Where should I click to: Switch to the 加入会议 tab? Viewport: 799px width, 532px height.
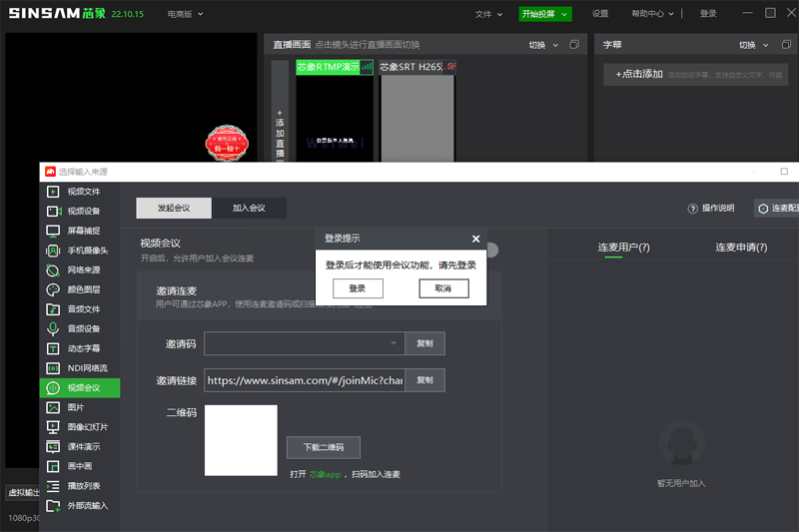click(x=249, y=209)
